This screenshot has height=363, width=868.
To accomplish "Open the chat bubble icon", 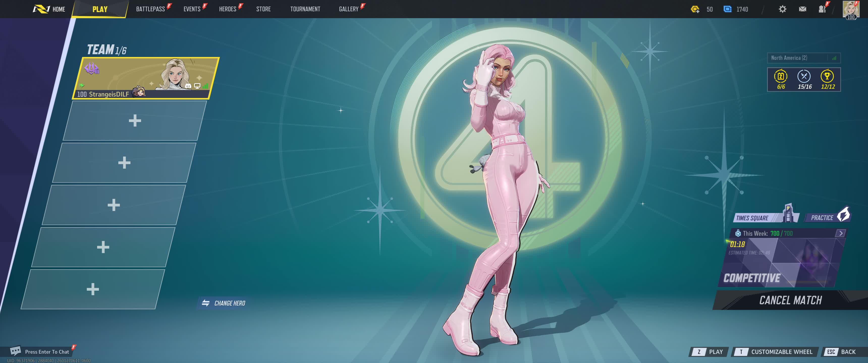I will click(15, 351).
